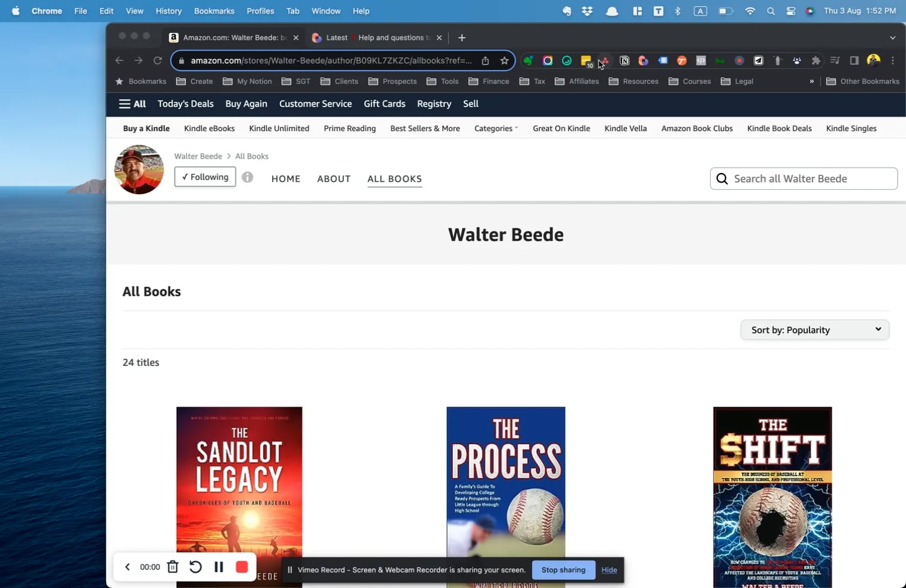Open the Chrome Extensions puzzle-piece menu
Viewport: 906px width, 588px height.
click(x=816, y=60)
